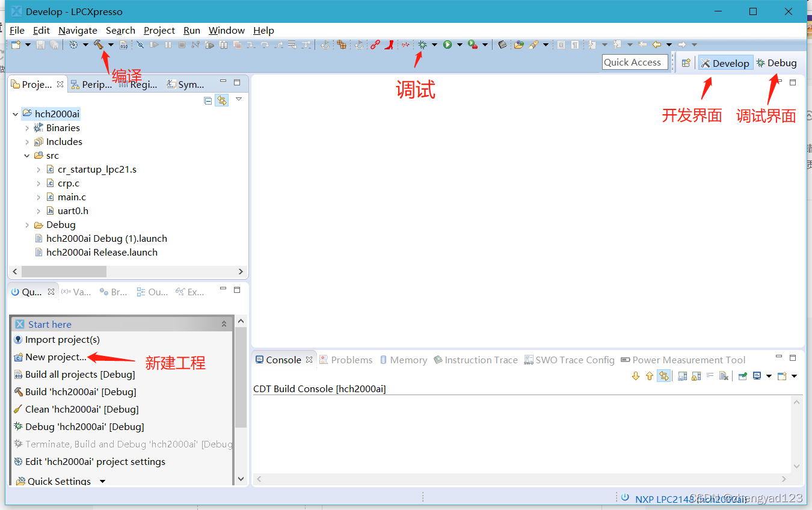Click the New wizard icon in toolbar
812x510 pixels.
point(16,45)
